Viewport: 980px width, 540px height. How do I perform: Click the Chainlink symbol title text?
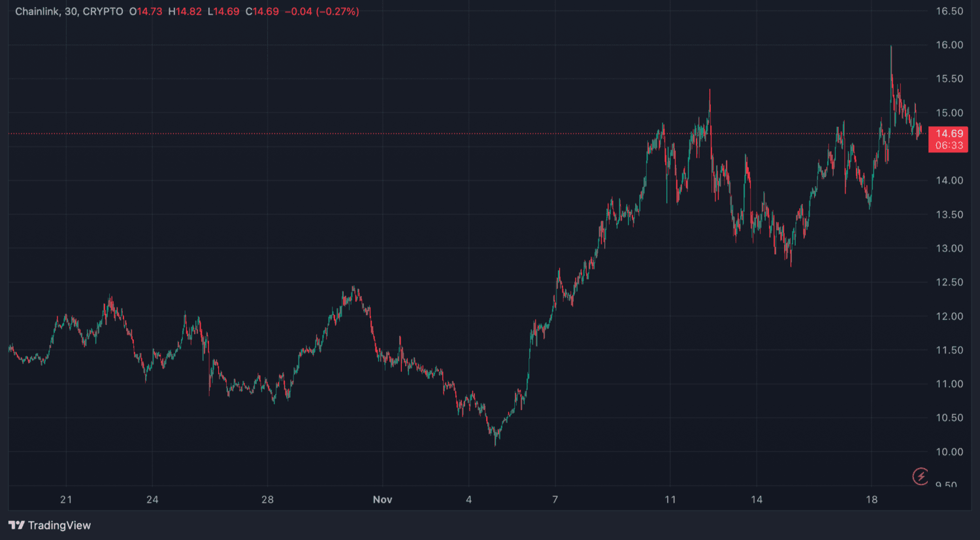(x=37, y=12)
